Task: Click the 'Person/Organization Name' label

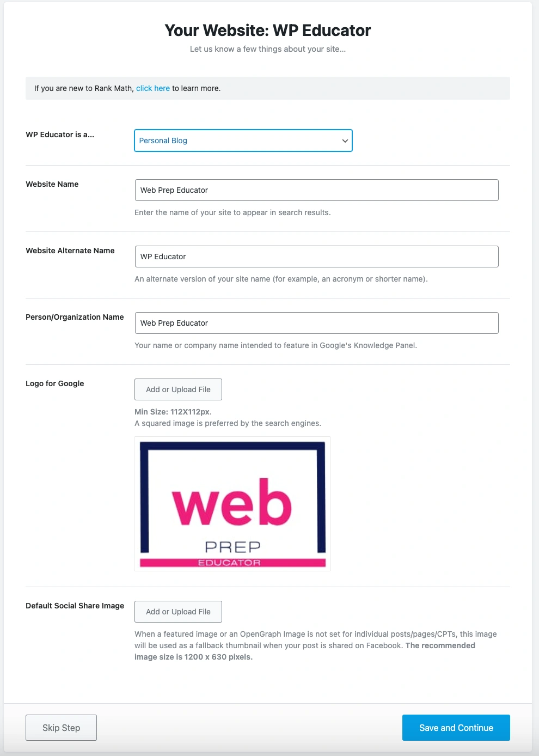Action: click(75, 317)
